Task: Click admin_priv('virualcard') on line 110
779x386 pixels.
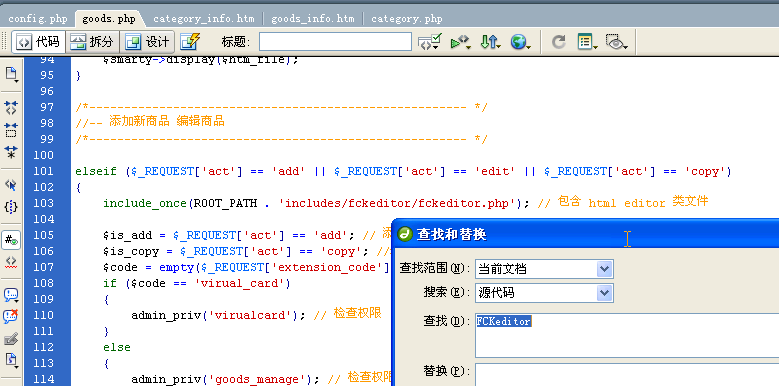Action: pos(215,315)
